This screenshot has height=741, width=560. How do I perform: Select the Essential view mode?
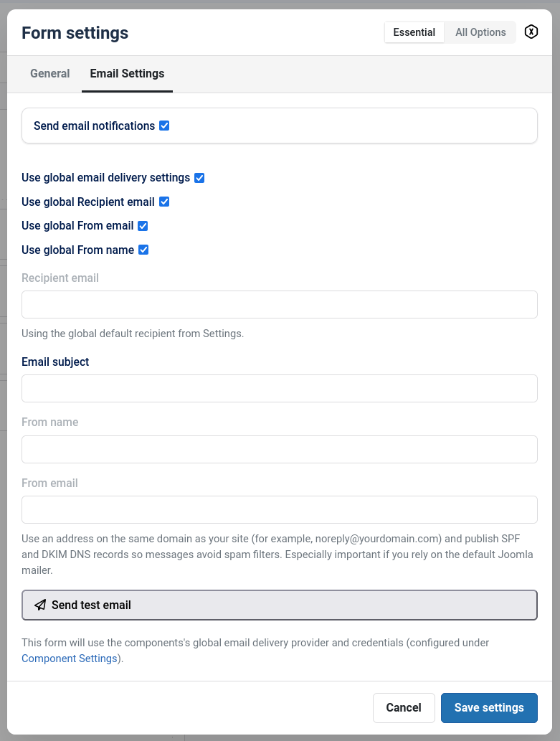[414, 32]
